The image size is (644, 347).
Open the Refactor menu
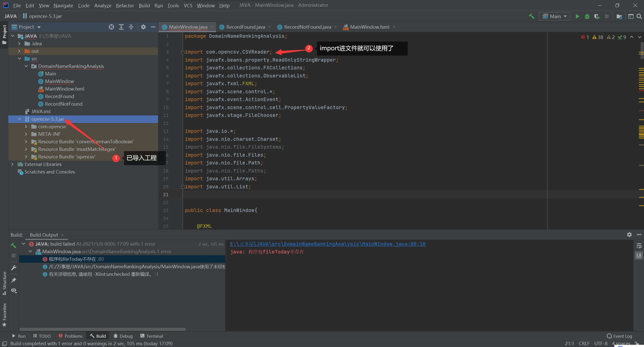pyautogui.click(x=125, y=5)
